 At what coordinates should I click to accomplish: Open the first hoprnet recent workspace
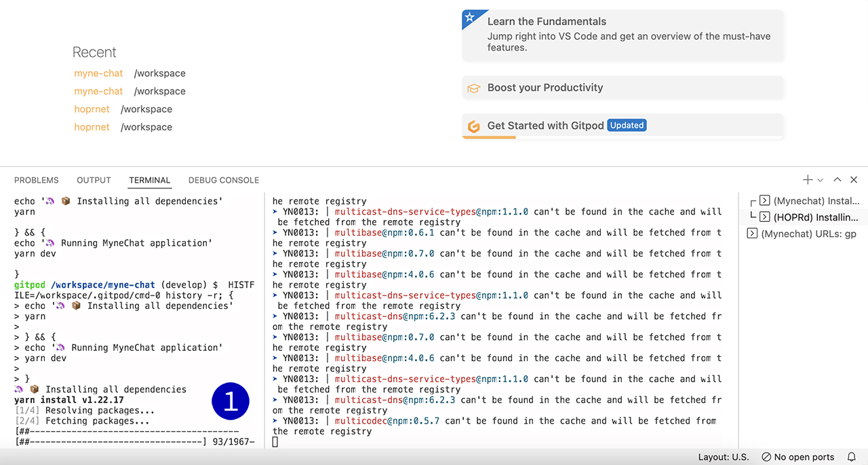[x=92, y=109]
